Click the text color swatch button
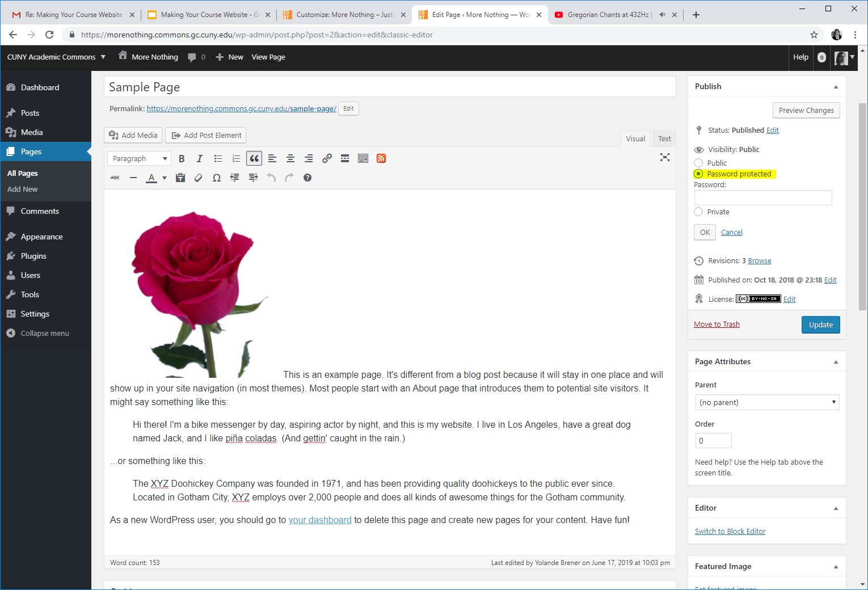Image resolution: width=868 pixels, height=590 pixels. click(x=151, y=178)
